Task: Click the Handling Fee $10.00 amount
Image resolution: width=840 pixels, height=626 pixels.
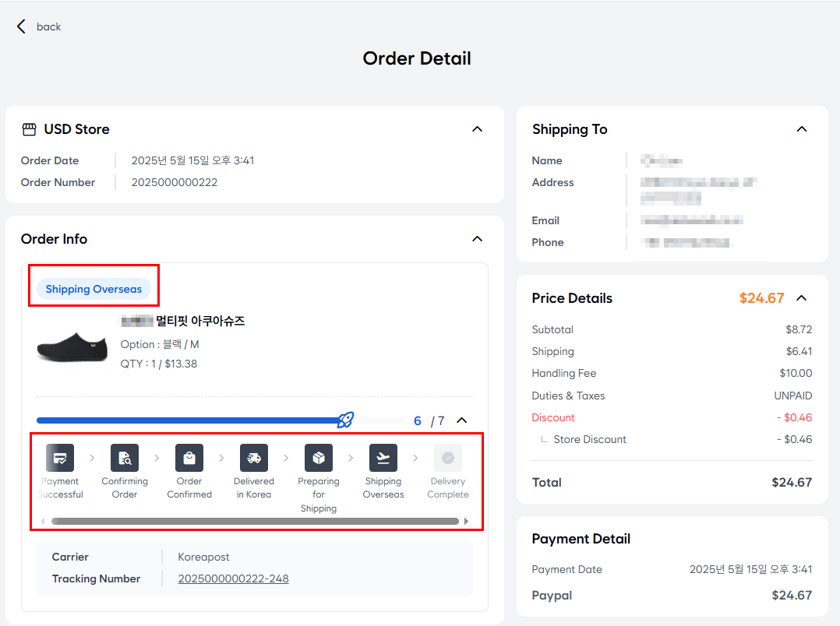Action: [796, 373]
